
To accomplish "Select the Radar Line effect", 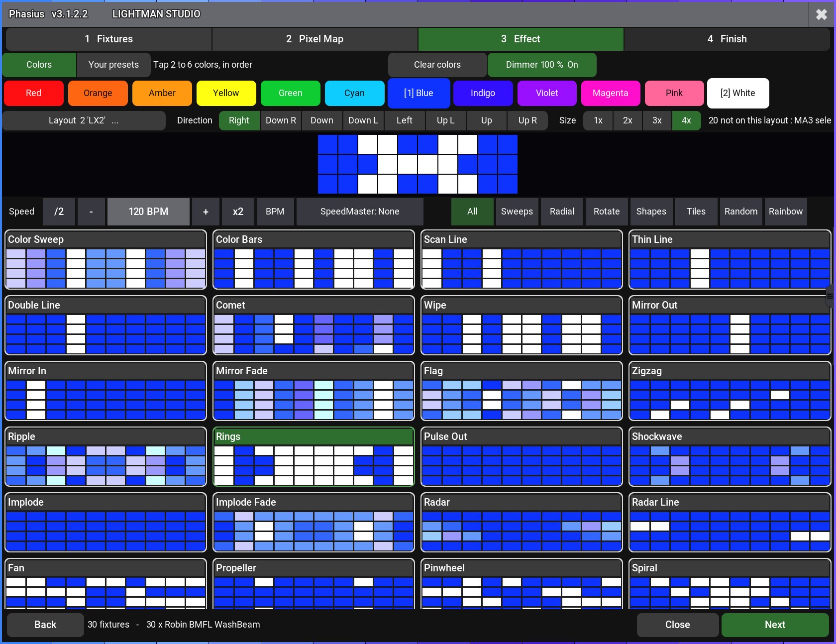I will coord(730,522).
